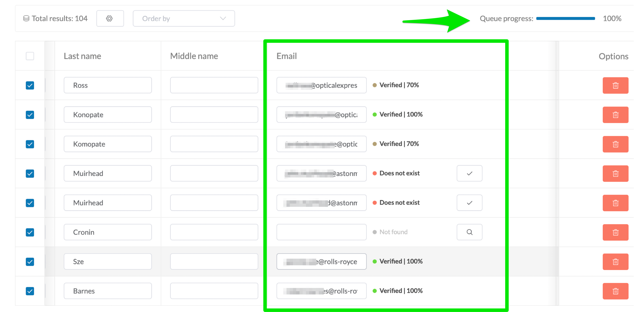
Task: Delete Sze's row with the trash icon
Action: coord(615,261)
